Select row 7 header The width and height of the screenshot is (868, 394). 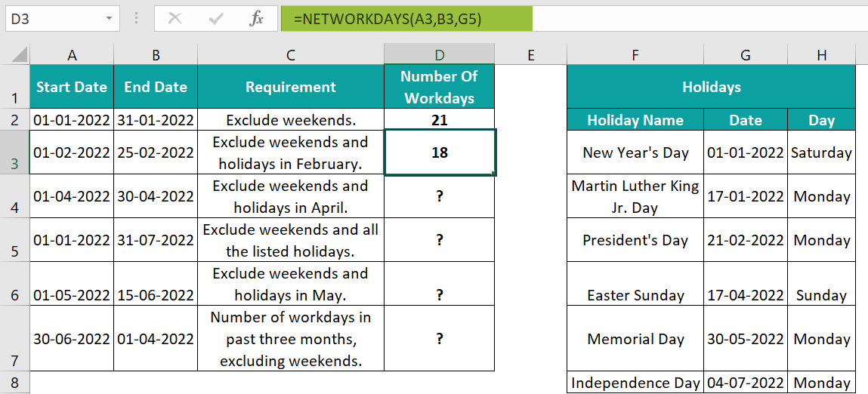pos(15,338)
